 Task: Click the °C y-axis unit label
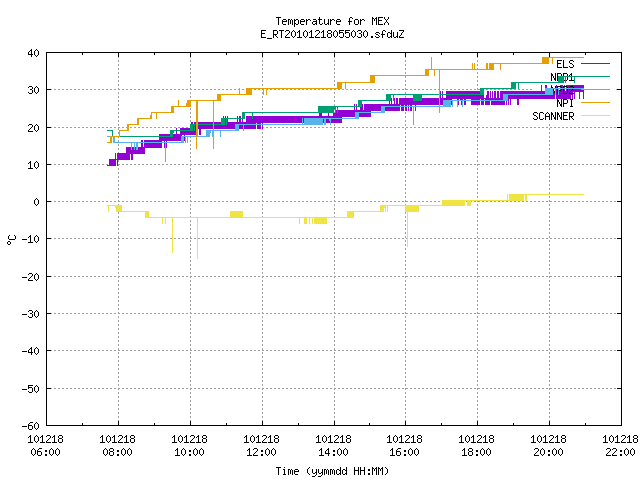(x=11, y=240)
